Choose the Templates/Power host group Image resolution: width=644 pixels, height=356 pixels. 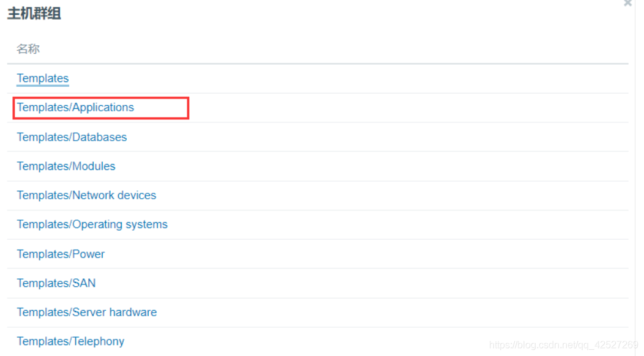(x=61, y=254)
